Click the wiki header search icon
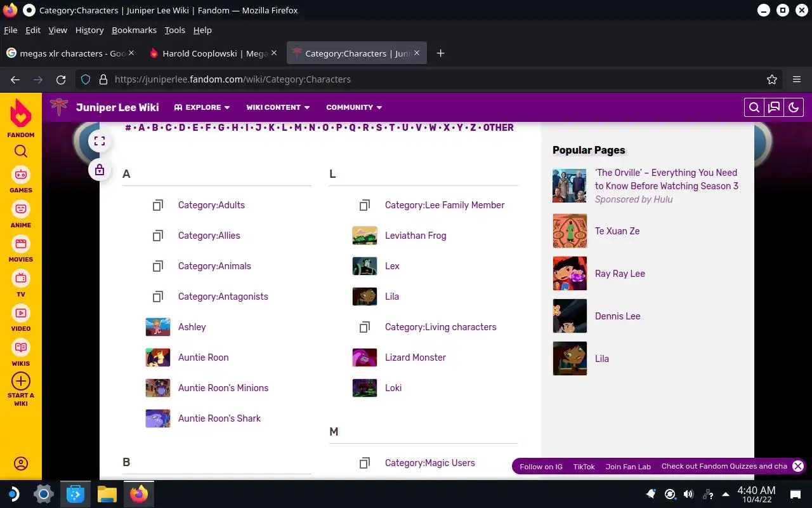Viewport: 812px width, 508px height. 754,107
